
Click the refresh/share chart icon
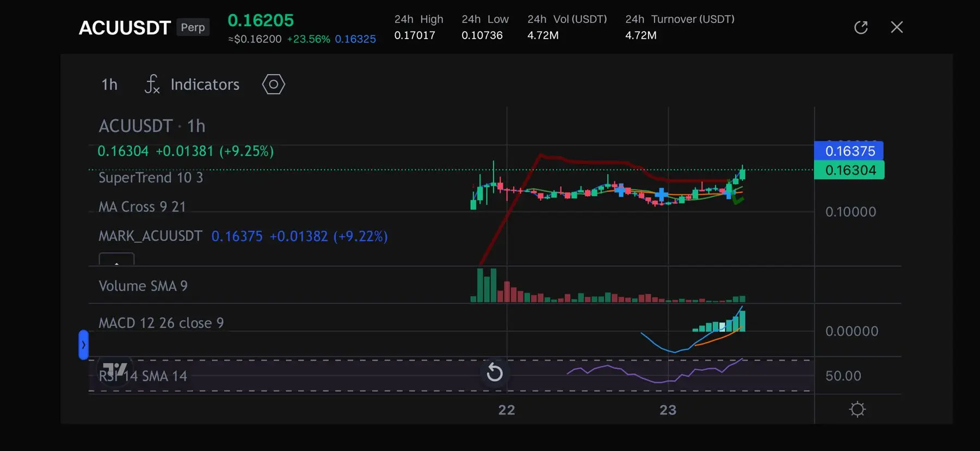pos(861,27)
